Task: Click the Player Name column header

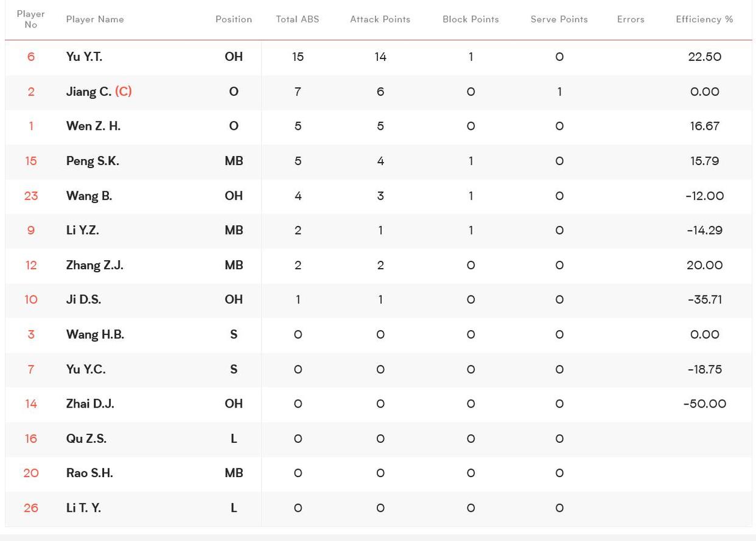Action: pyautogui.click(x=95, y=19)
